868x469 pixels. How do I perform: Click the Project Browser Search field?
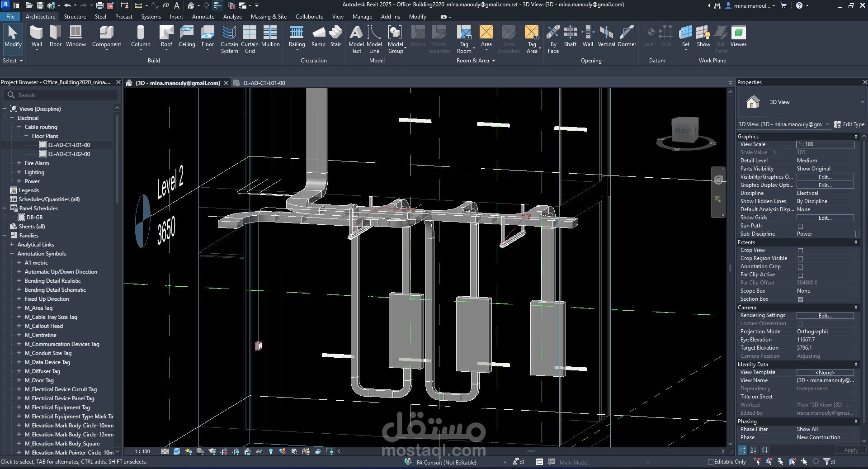[61, 95]
